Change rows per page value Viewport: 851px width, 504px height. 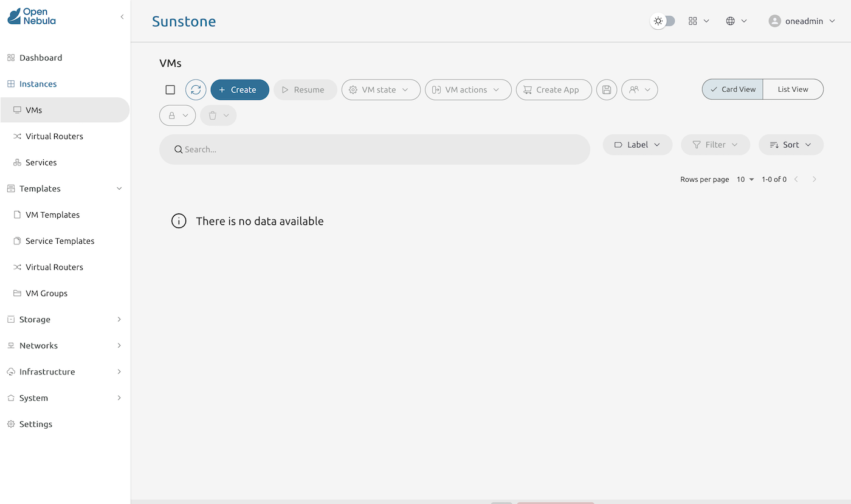(x=745, y=179)
